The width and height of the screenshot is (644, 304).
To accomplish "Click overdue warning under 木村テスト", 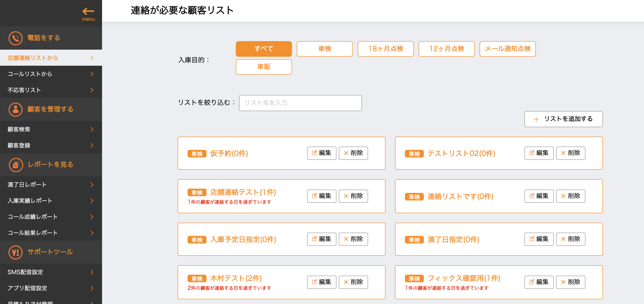I will point(229,288).
